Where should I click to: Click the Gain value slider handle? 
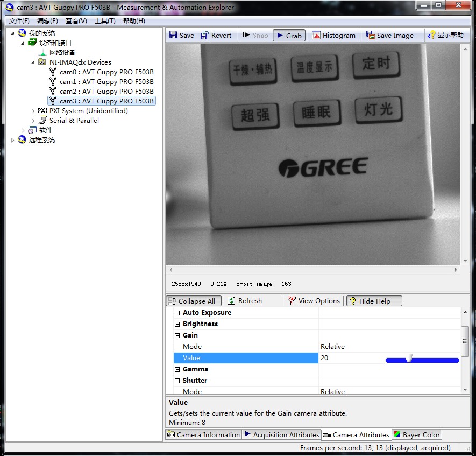409,359
